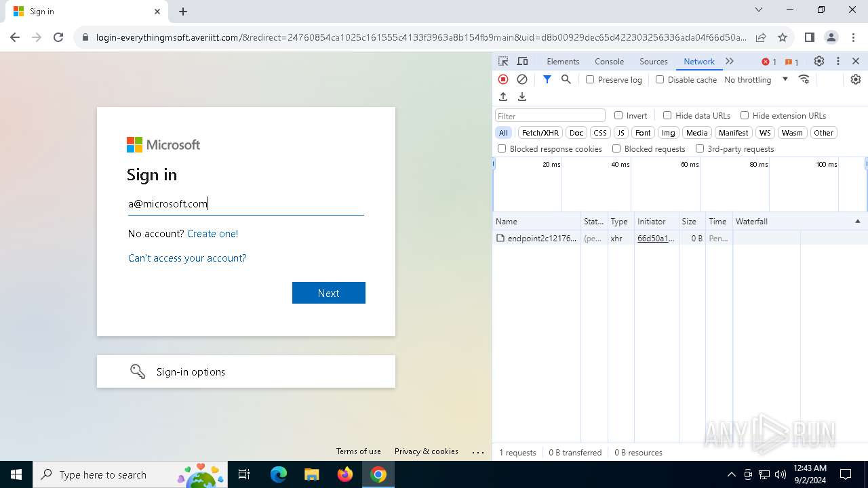Image resolution: width=868 pixels, height=488 pixels.
Task: Enable 3rd-party requests checkbox
Action: (x=700, y=148)
